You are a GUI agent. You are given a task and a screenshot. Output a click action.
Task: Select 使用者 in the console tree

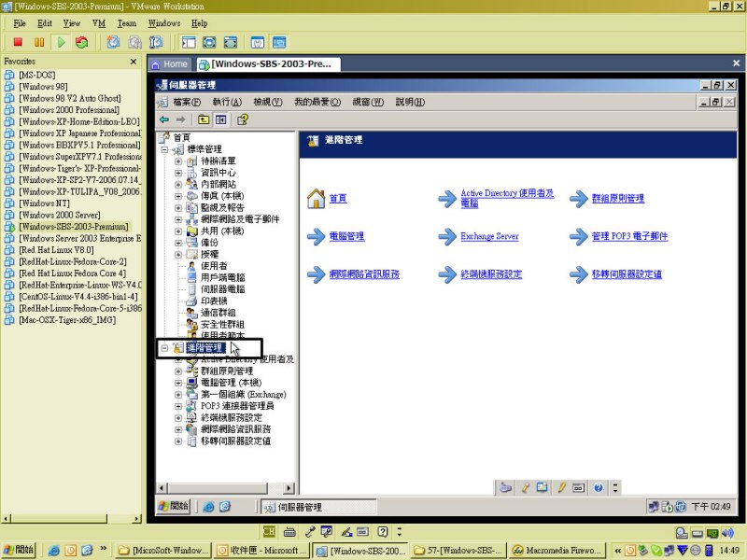pos(214,266)
